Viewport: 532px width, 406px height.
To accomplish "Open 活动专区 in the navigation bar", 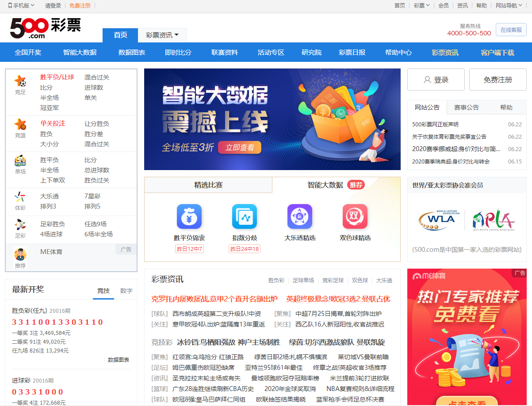I will click(271, 52).
